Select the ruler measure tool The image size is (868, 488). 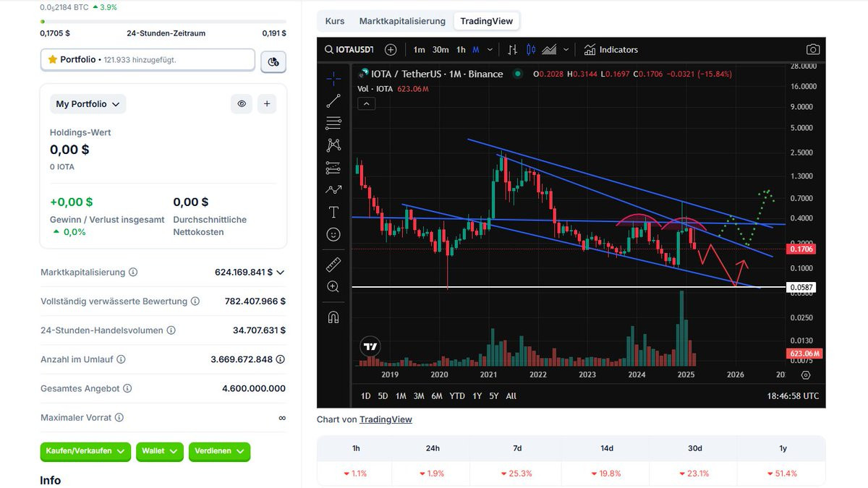pos(333,264)
